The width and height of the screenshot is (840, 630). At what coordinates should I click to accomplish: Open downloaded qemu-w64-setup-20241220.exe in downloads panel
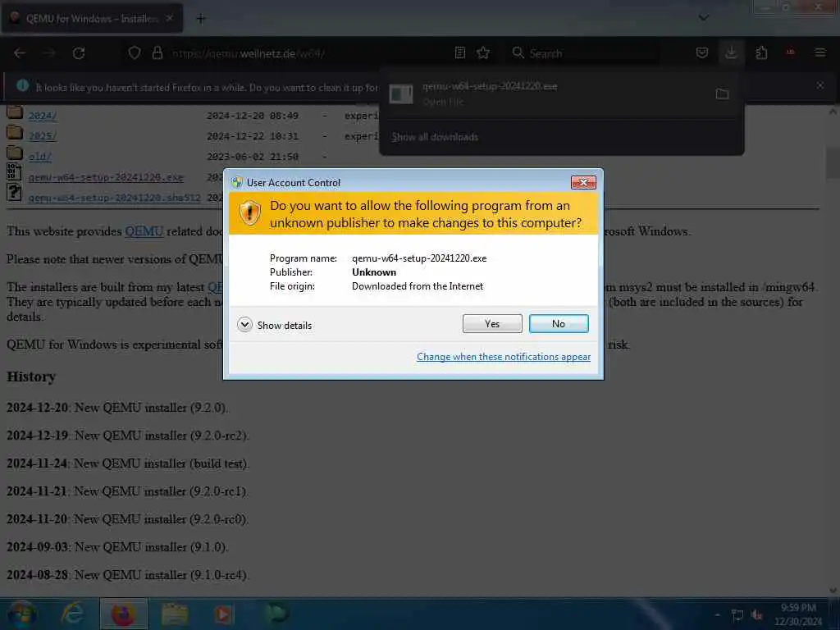[x=544, y=94]
